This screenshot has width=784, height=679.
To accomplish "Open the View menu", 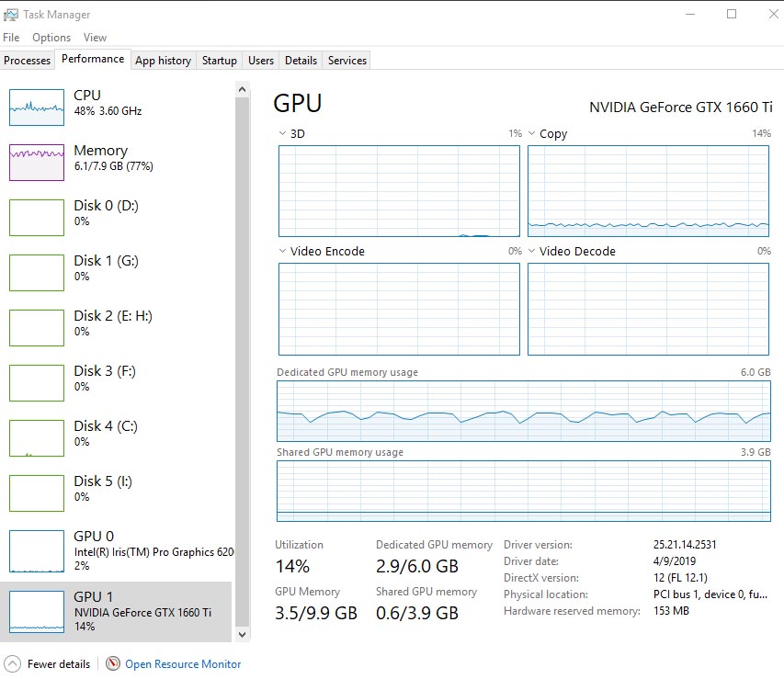I will pos(95,38).
